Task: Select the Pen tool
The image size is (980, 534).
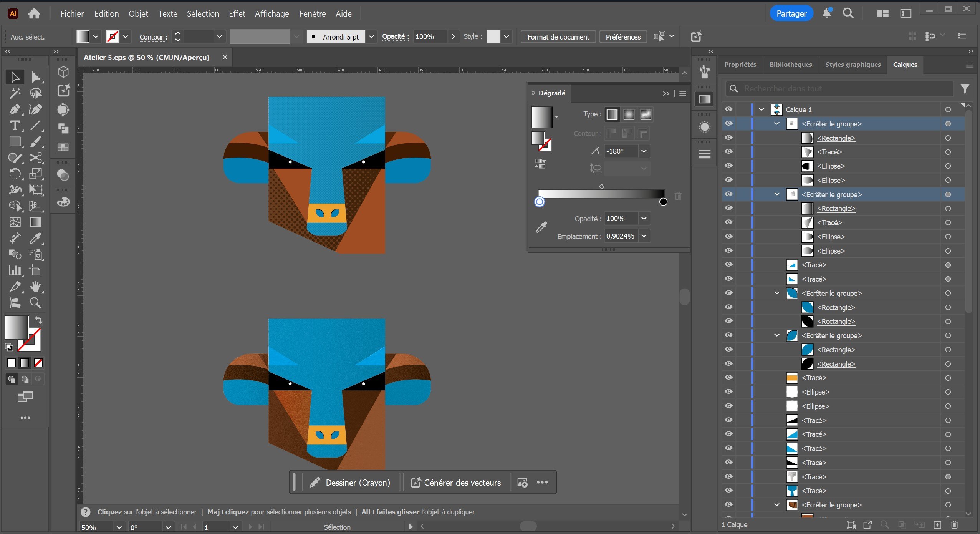Action: pyautogui.click(x=15, y=109)
